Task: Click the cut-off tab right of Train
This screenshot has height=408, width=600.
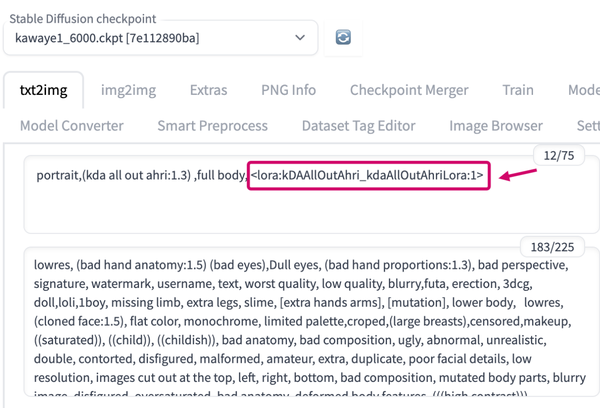Action: point(583,90)
